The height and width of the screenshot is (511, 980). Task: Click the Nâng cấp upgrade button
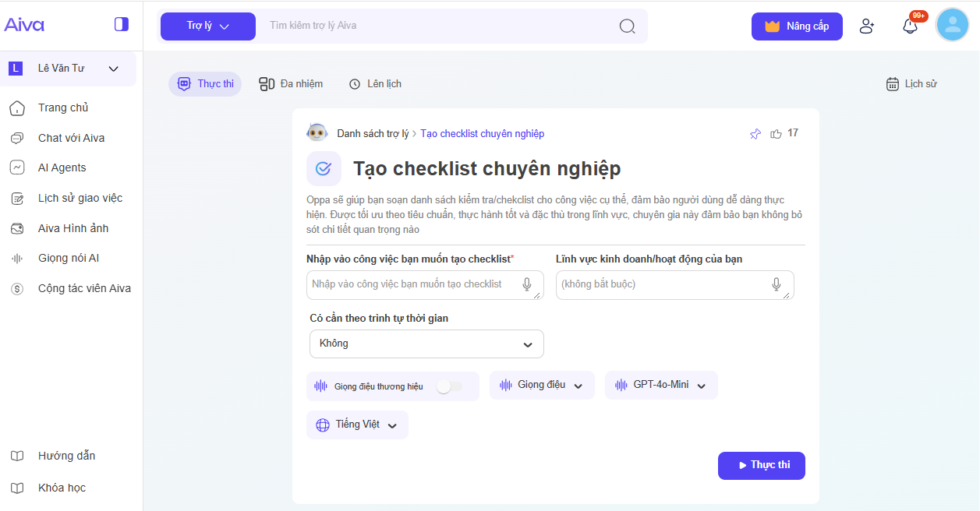(x=796, y=26)
